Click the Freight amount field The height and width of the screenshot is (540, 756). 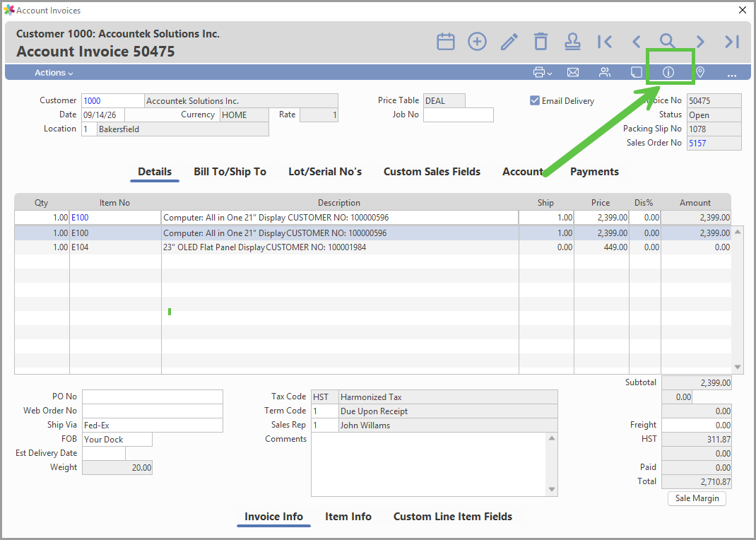[696, 425]
